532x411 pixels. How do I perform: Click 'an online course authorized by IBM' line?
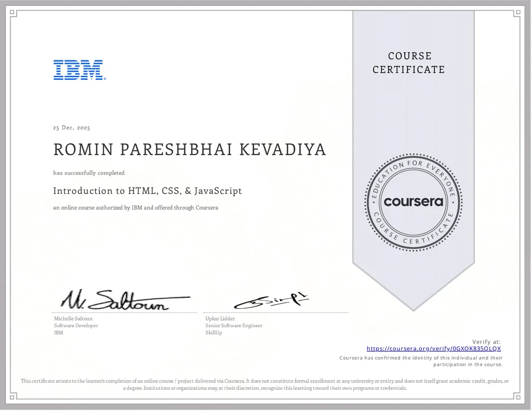[136, 207]
